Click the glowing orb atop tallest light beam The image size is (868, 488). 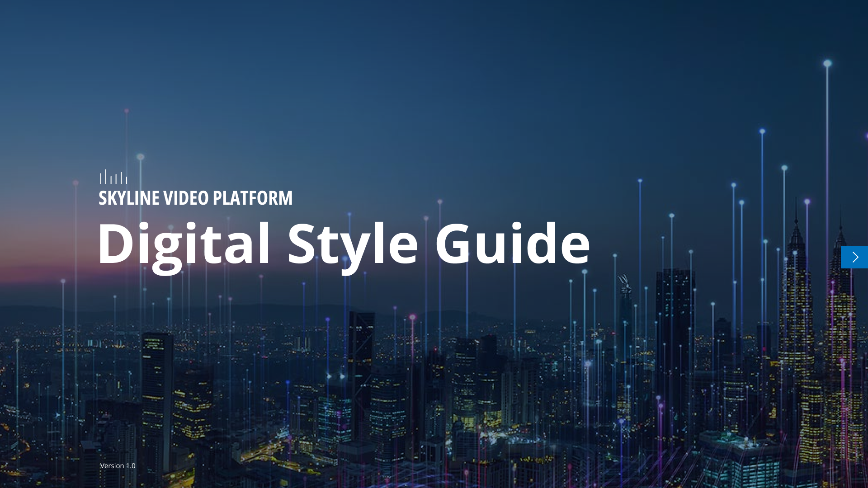click(x=827, y=63)
